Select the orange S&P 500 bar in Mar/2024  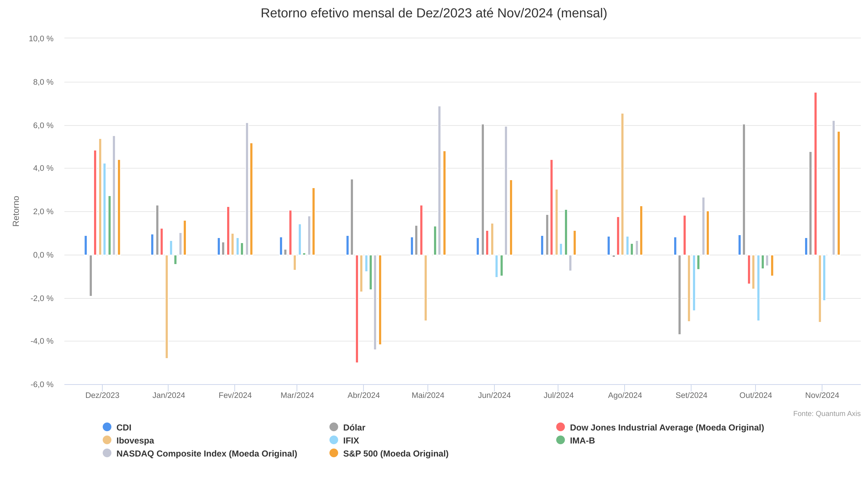click(x=314, y=221)
